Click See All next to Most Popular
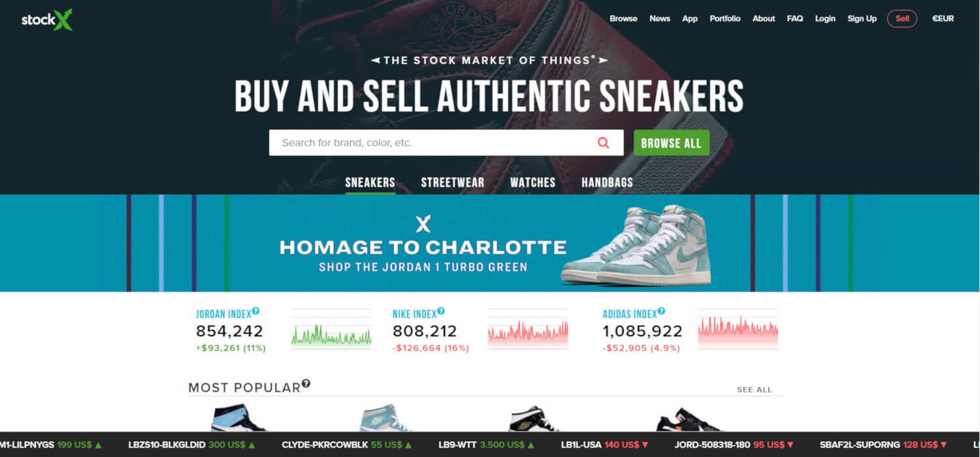Viewport: 980px width, 457px height. pyautogui.click(x=755, y=390)
